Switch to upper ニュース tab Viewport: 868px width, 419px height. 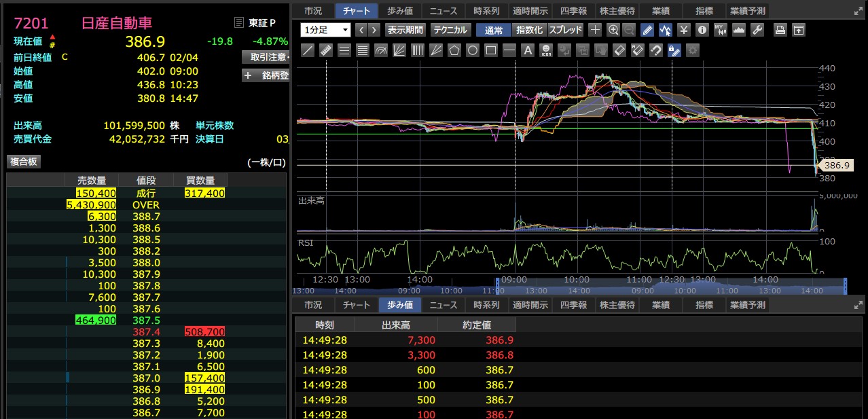click(444, 11)
